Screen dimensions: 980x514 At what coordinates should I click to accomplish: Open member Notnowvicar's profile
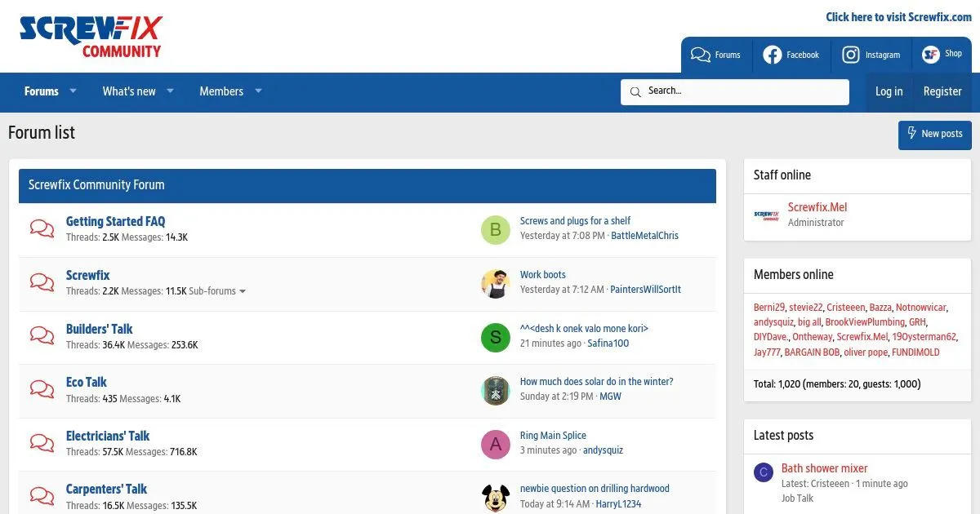click(x=920, y=308)
